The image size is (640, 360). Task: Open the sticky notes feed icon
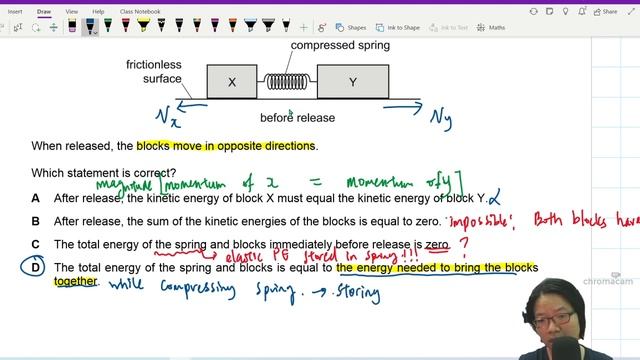[x=549, y=11]
